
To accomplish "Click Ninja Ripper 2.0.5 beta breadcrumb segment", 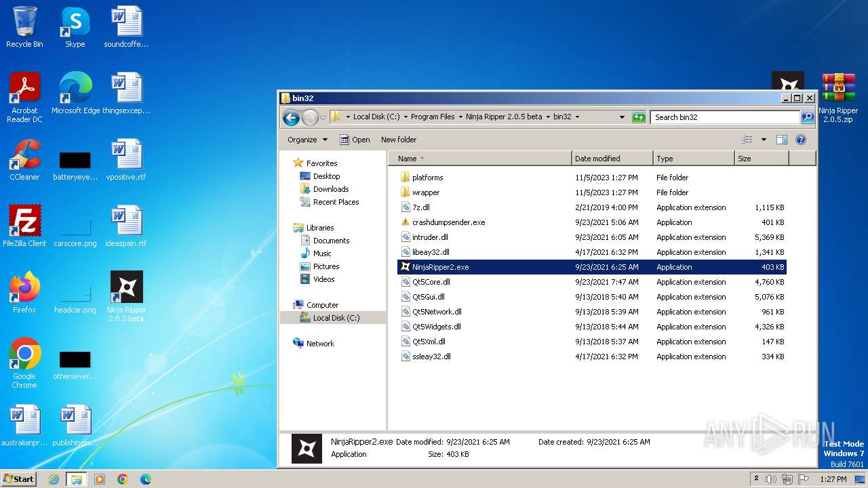I will [x=504, y=117].
